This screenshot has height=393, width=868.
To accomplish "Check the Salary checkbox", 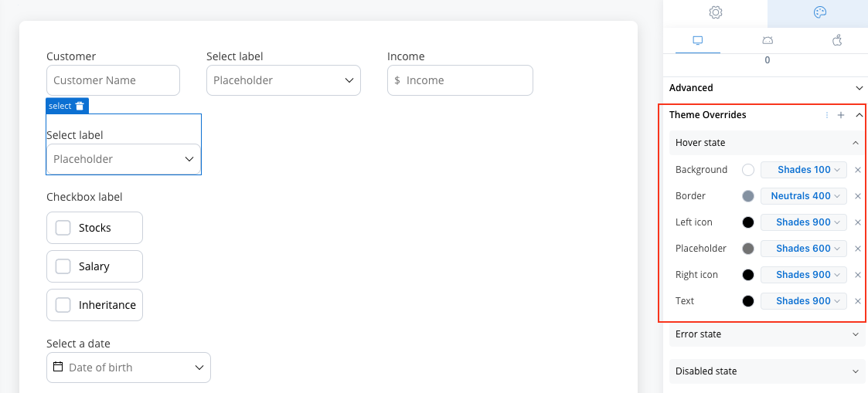I will [63, 266].
